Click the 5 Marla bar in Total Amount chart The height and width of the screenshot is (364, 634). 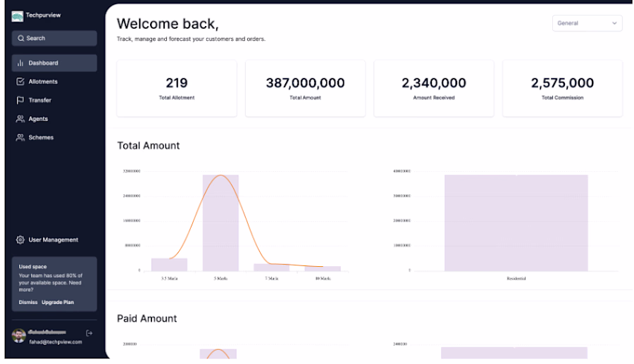(220, 223)
